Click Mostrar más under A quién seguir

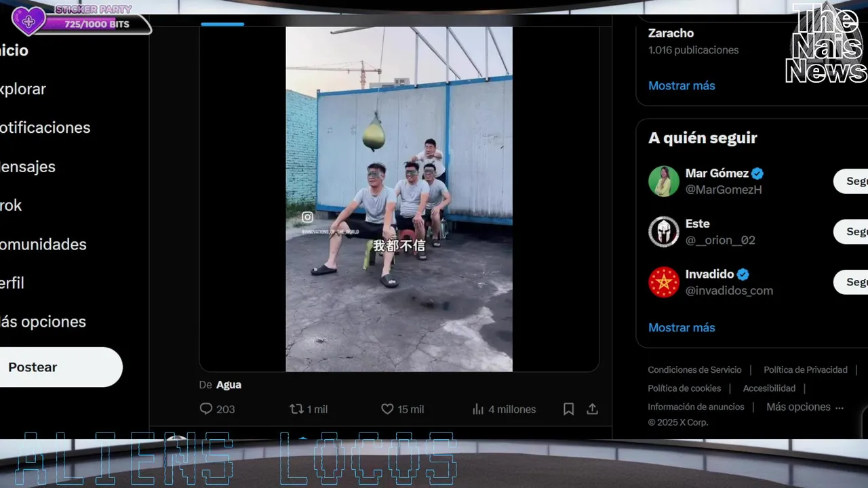click(x=682, y=327)
